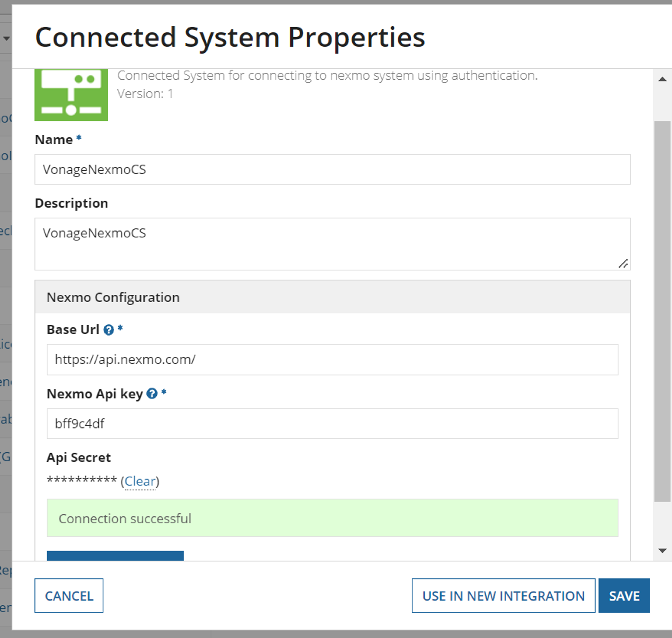
Task: Click the Nexmo Configuration section header
Action: (332, 297)
